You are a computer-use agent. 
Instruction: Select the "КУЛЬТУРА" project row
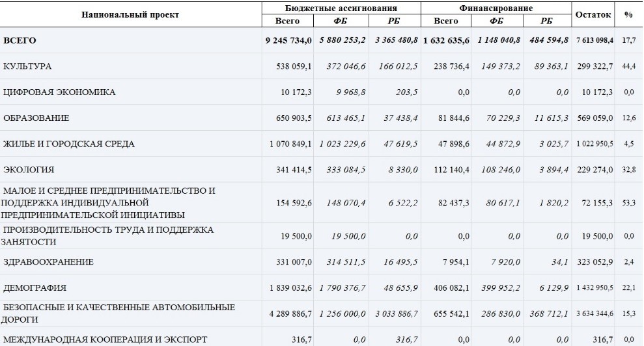(27, 66)
